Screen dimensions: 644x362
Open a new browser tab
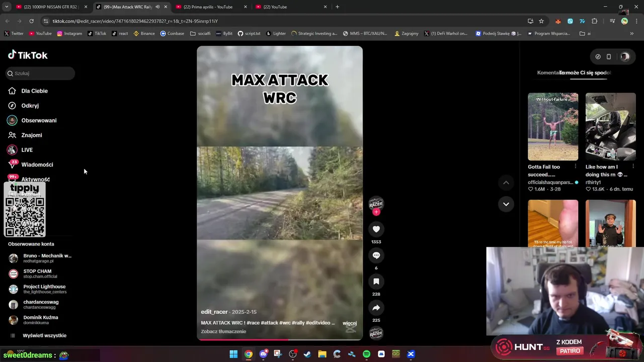coord(337,7)
